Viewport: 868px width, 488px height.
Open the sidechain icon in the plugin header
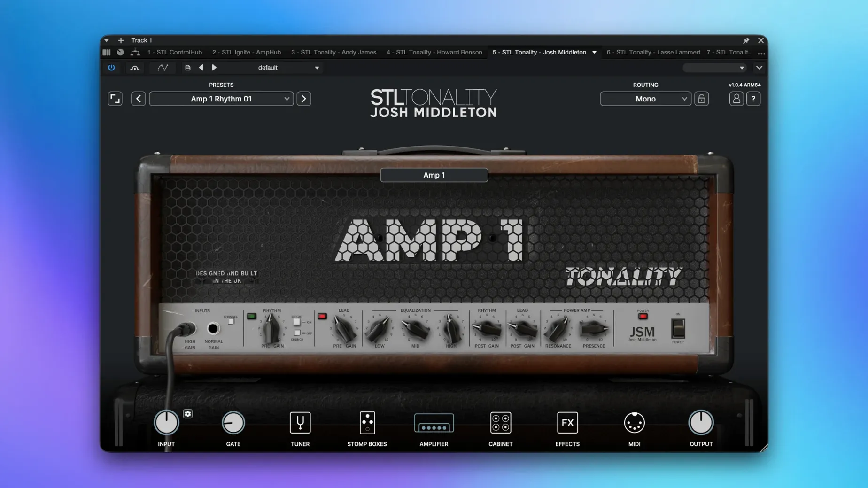tap(135, 68)
